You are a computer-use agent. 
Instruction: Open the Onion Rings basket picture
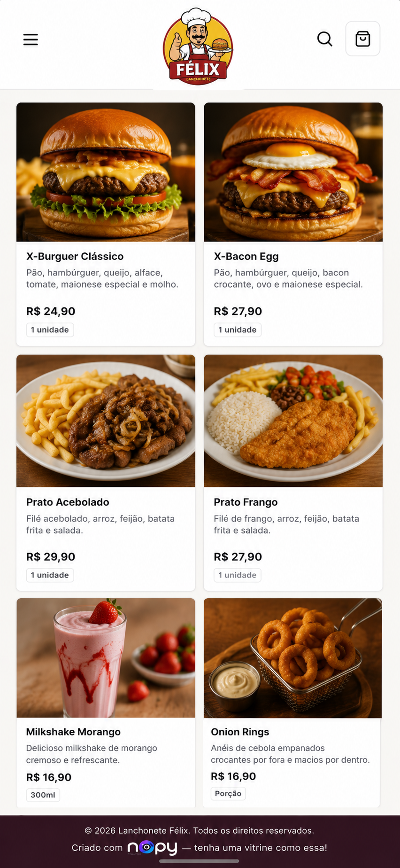coord(293,657)
